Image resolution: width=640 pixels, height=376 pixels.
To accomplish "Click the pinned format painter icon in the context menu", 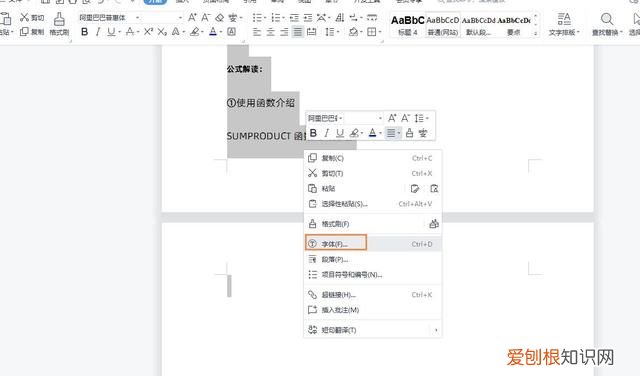I will click(x=434, y=224).
